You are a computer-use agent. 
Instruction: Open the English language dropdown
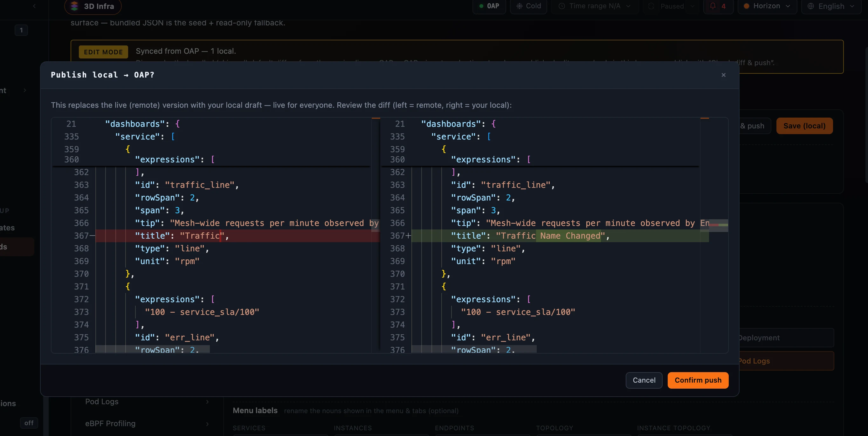tap(831, 6)
